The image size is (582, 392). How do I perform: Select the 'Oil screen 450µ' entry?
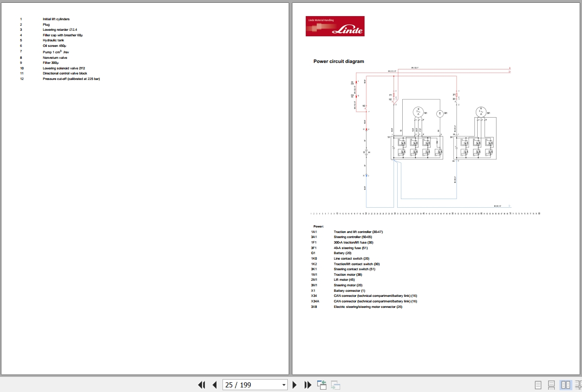(x=55, y=46)
